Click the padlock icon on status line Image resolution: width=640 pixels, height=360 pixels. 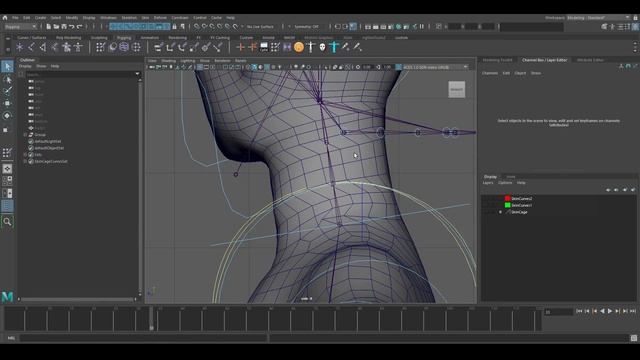click(x=175, y=27)
